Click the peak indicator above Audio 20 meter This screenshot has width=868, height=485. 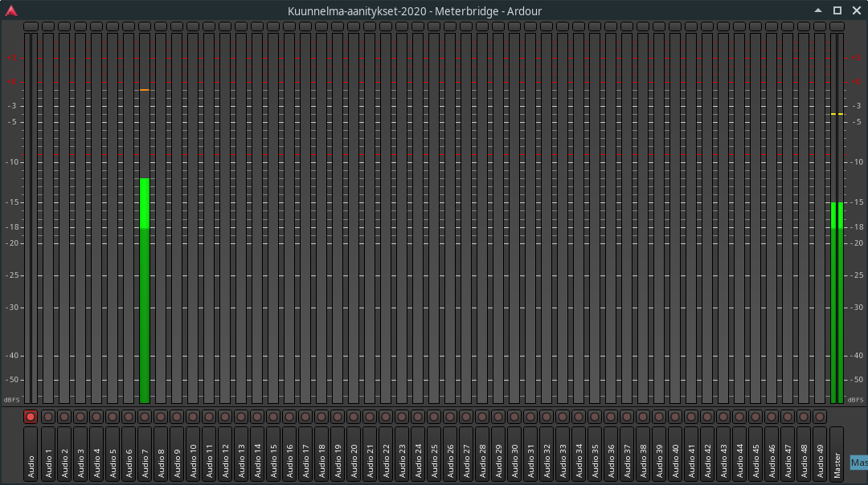353,26
